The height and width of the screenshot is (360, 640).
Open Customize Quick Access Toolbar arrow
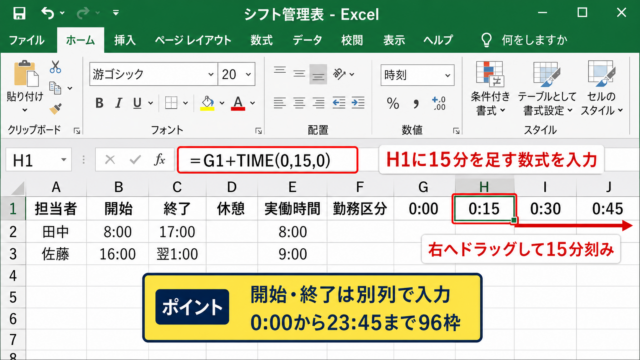116,13
